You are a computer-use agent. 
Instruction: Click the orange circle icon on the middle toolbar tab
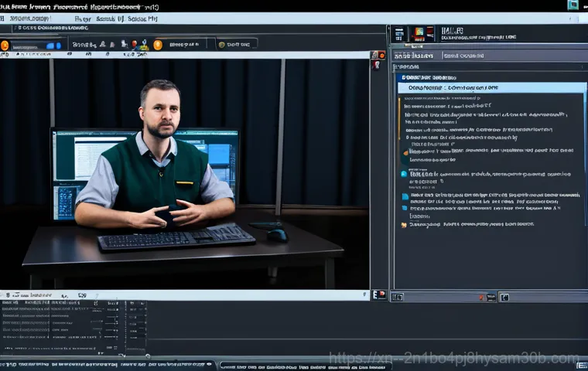click(158, 45)
